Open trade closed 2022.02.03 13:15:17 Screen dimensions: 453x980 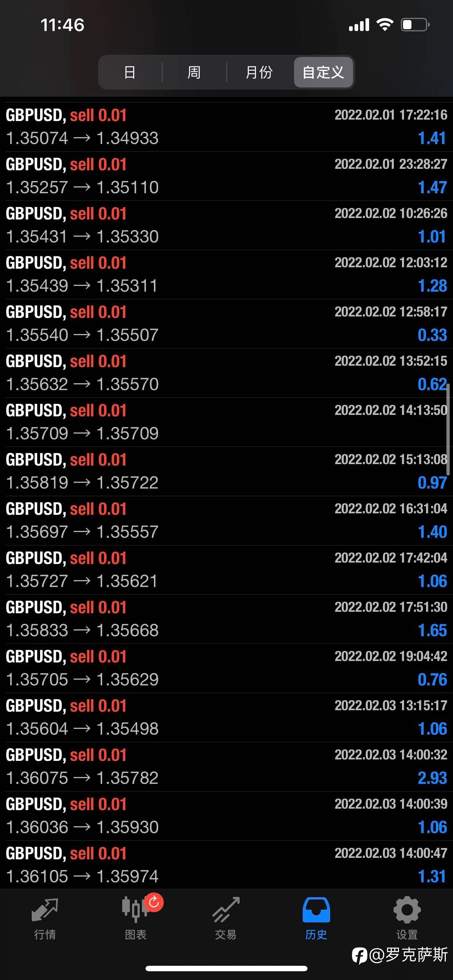(x=226, y=717)
